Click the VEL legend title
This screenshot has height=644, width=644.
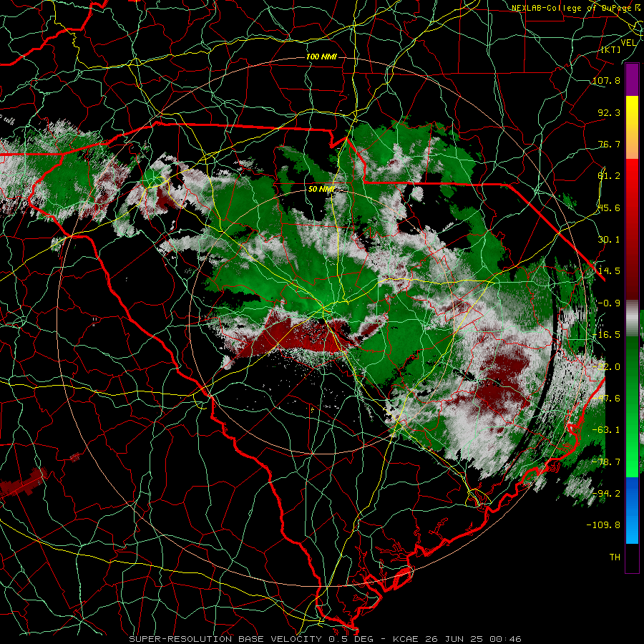pos(628,42)
